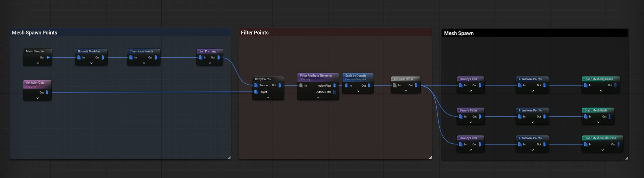Click the In pin on Static Mesh Bush

(586, 117)
